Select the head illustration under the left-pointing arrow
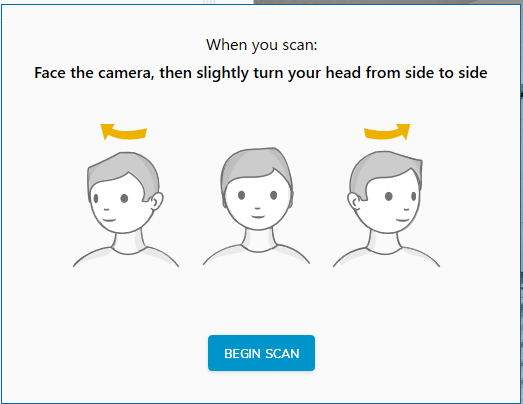 (125, 192)
